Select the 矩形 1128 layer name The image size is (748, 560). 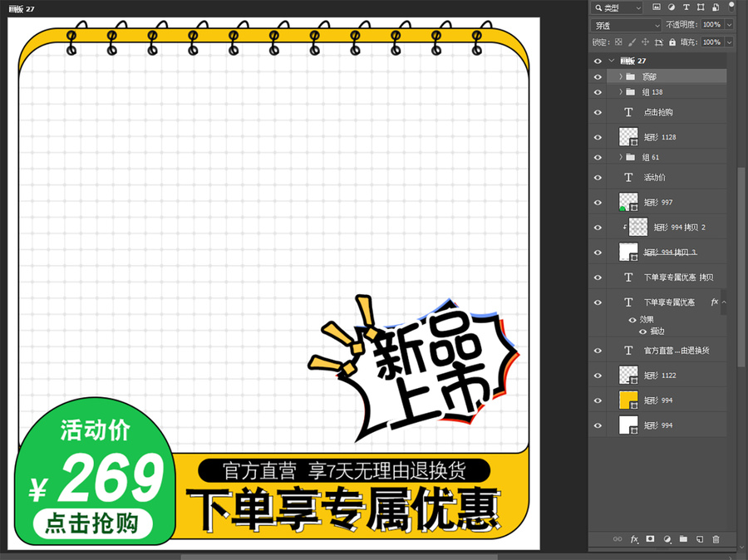[x=660, y=137]
